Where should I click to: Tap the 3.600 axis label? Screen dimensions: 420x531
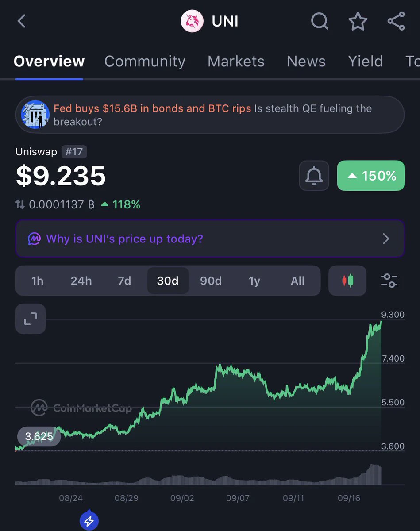[x=393, y=446]
